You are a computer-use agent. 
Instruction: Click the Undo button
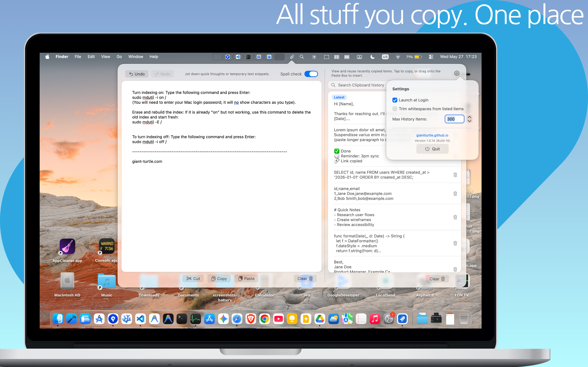(137, 74)
